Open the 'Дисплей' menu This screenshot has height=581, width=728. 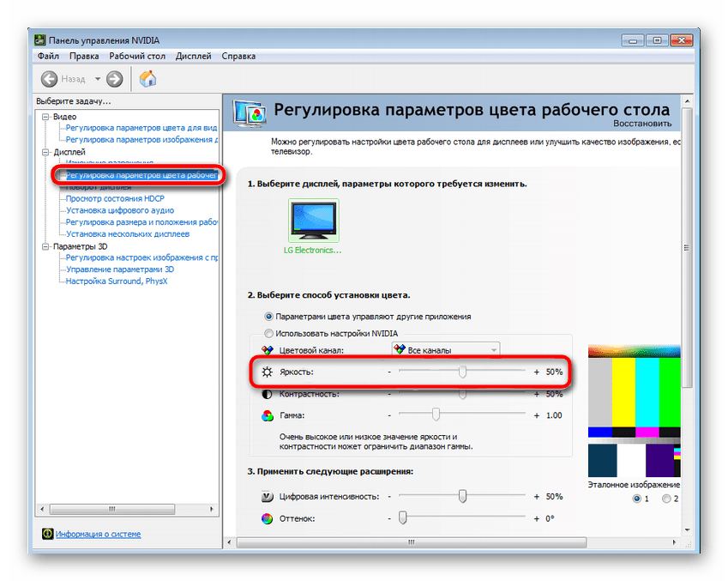[x=193, y=56]
